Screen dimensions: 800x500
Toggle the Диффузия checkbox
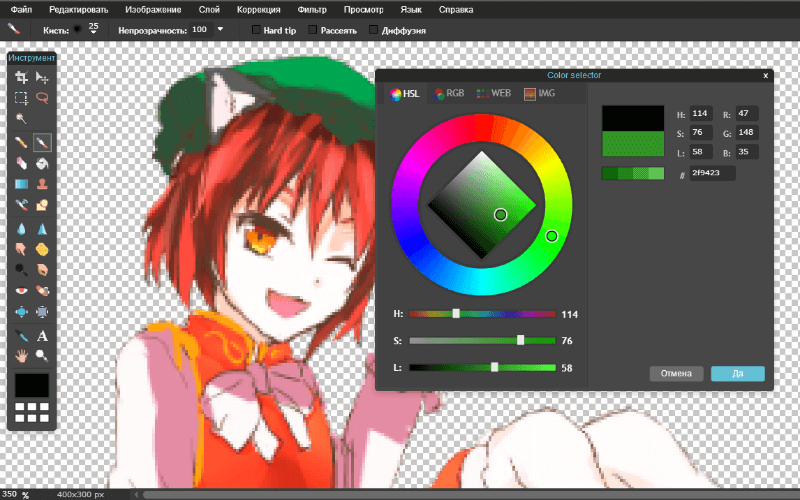[373, 30]
